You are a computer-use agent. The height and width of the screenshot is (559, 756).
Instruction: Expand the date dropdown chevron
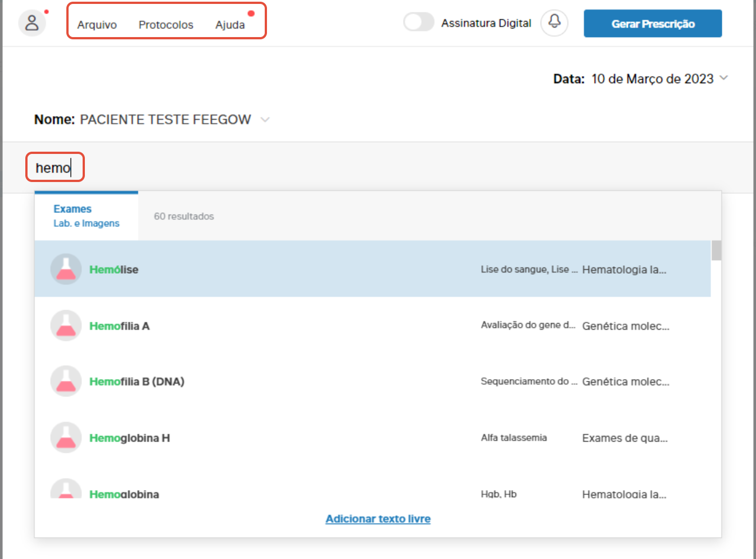point(724,78)
